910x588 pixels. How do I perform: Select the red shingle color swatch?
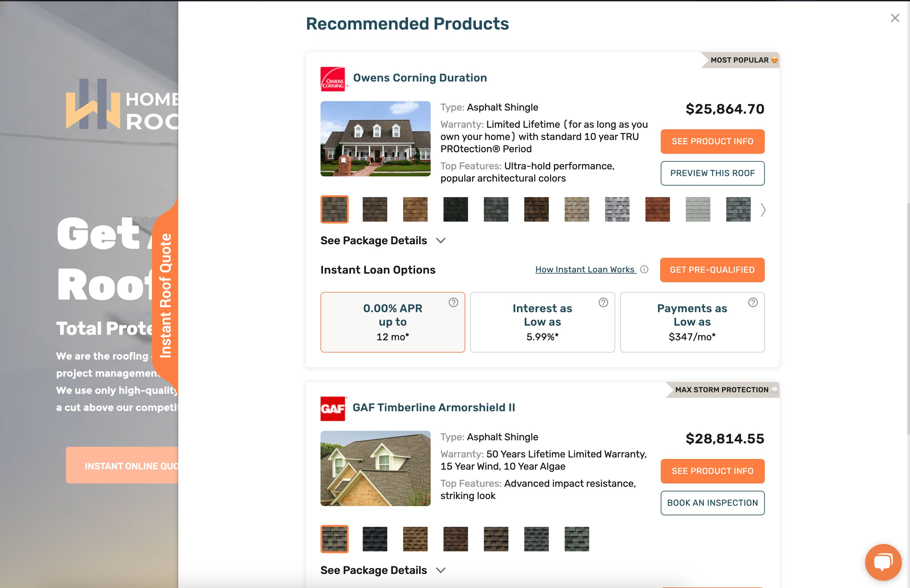pos(657,209)
